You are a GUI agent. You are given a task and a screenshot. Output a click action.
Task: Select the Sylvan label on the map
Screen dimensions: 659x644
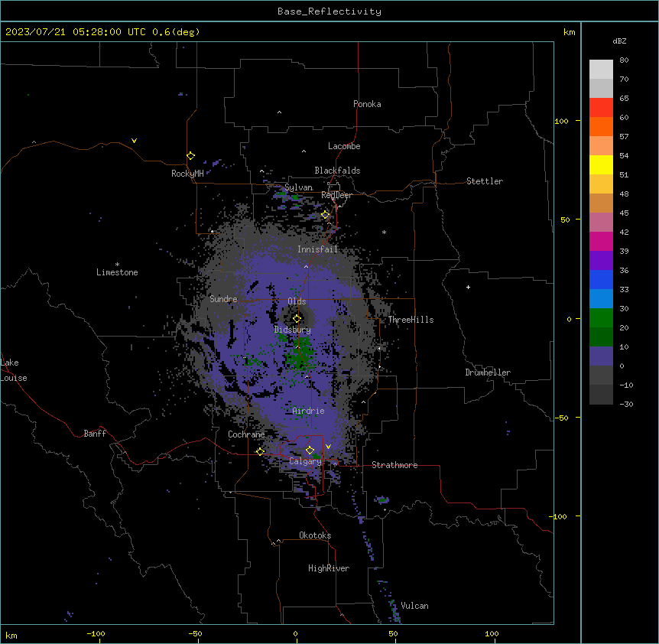(299, 187)
